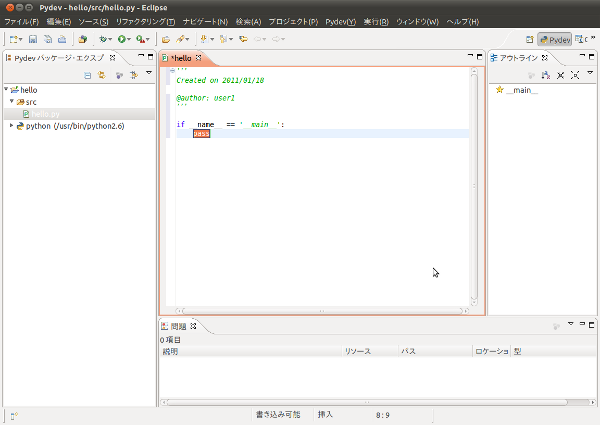Sort Problems by the 説明 column header
The image size is (600, 425).
[250, 351]
